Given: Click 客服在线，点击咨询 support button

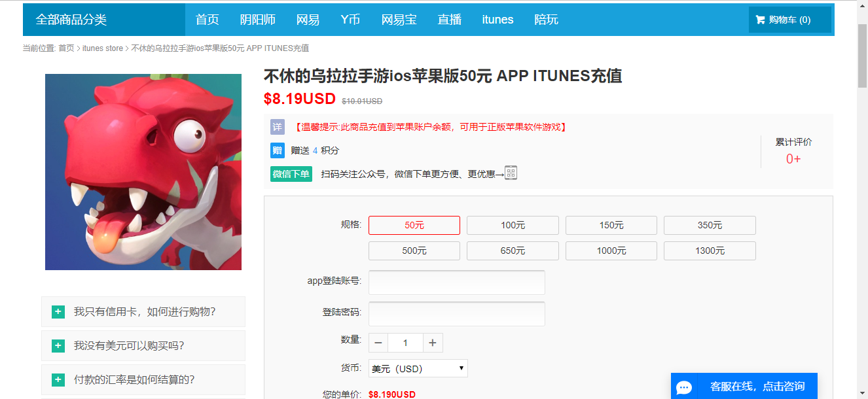Looking at the screenshot, I should (x=744, y=386).
